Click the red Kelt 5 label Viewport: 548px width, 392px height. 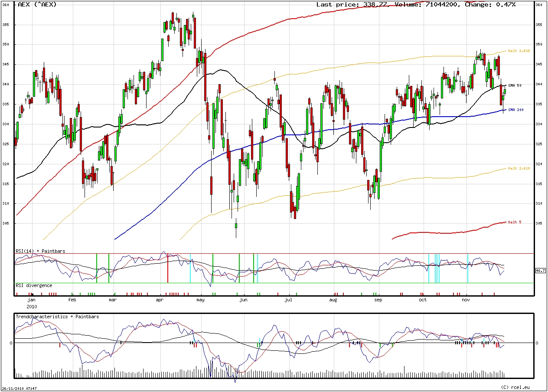(515, 222)
